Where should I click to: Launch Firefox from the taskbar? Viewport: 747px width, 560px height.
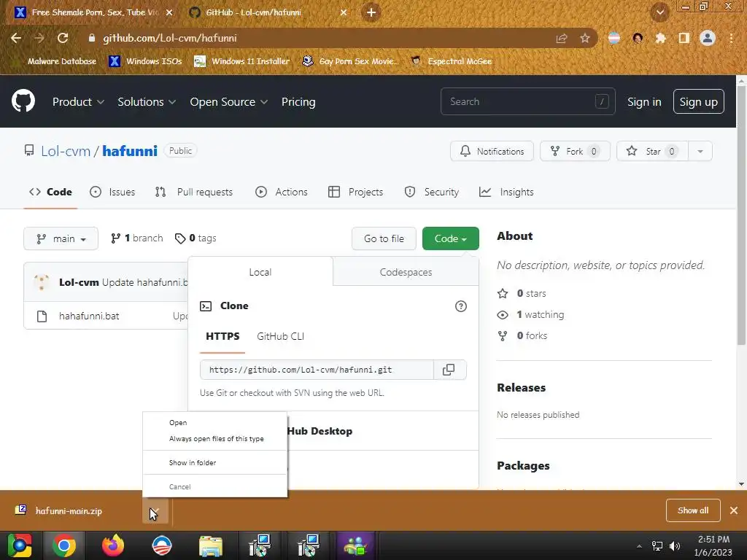click(113, 545)
